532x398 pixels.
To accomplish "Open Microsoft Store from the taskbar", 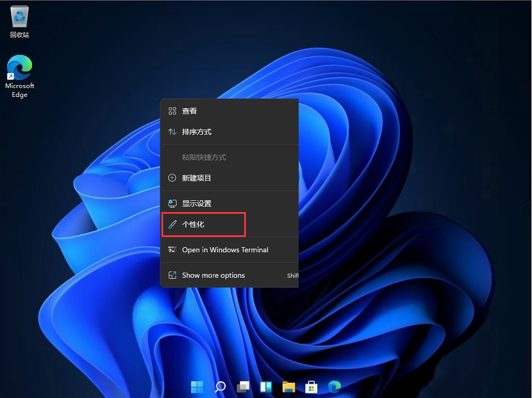I will point(311,387).
